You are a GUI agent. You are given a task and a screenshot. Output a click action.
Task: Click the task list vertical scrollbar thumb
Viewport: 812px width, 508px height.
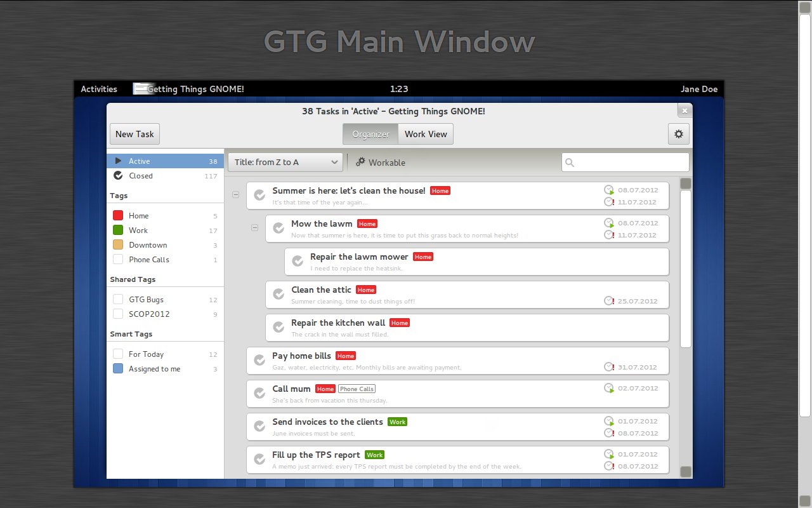pos(686,269)
